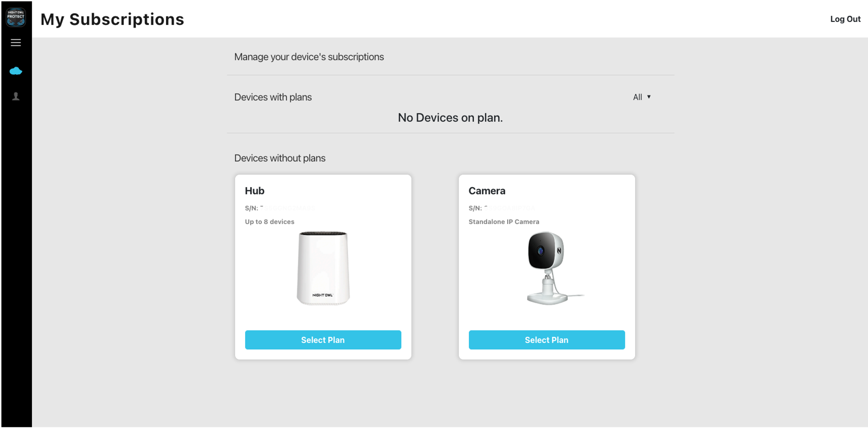Click the Devices with plans section label

point(273,97)
